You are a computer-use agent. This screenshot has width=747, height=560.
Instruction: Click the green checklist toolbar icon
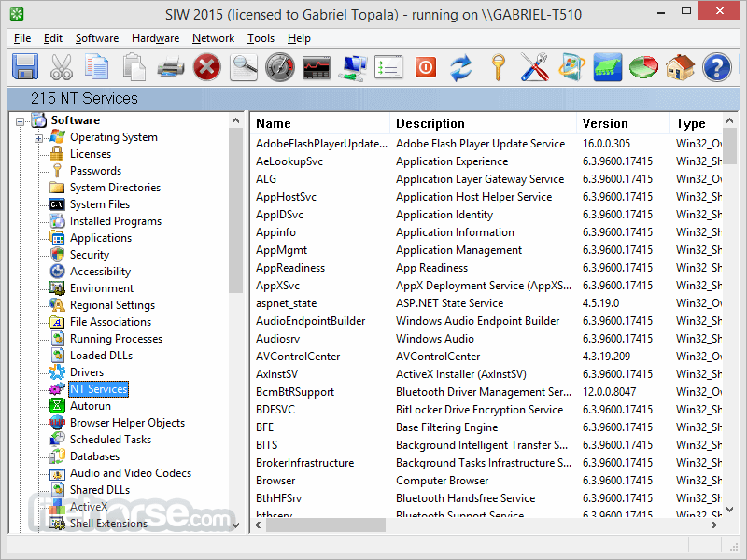388,67
